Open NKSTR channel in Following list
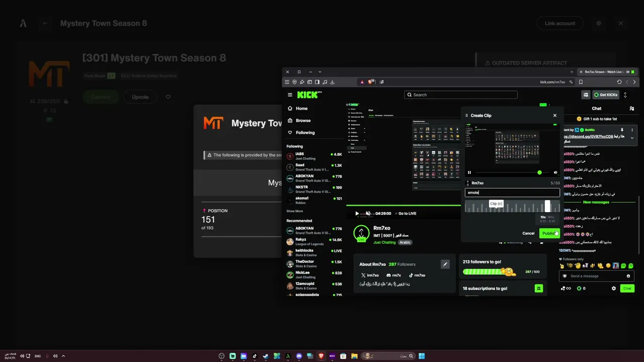Image resolution: width=644 pixels, height=362 pixels. pyautogui.click(x=314, y=189)
